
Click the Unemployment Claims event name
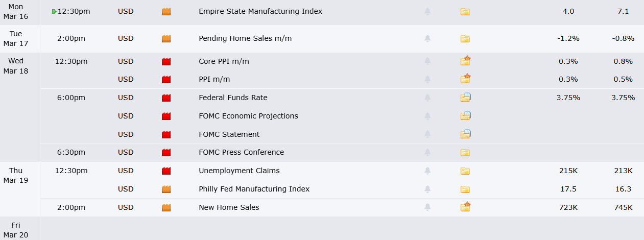point(239,171)
